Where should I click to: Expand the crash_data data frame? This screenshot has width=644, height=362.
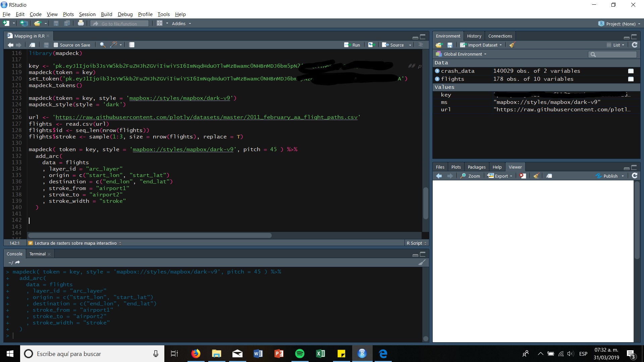tap(437, 71)
